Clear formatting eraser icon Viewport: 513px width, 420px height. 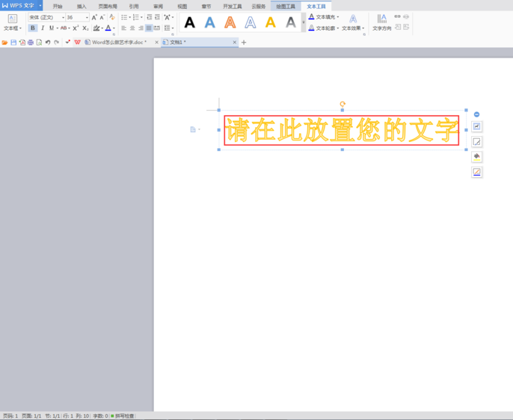(112, 17)
